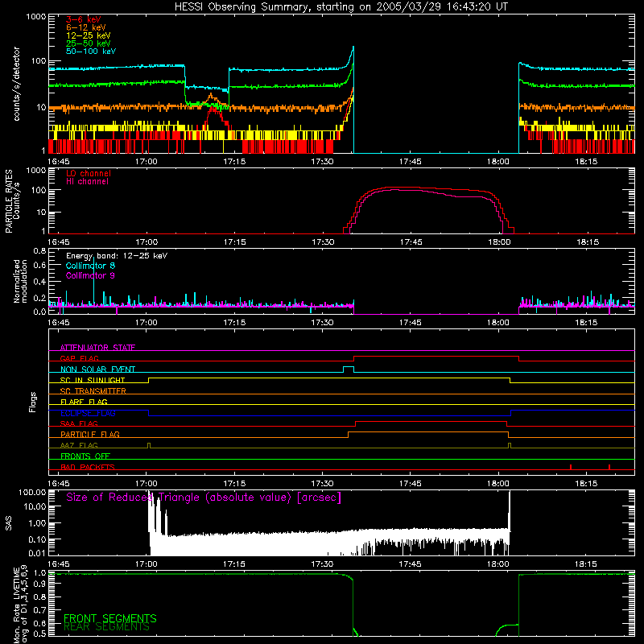Click the "LO channel" legend label
644x644 pixels.
click(x=89, y=173)
